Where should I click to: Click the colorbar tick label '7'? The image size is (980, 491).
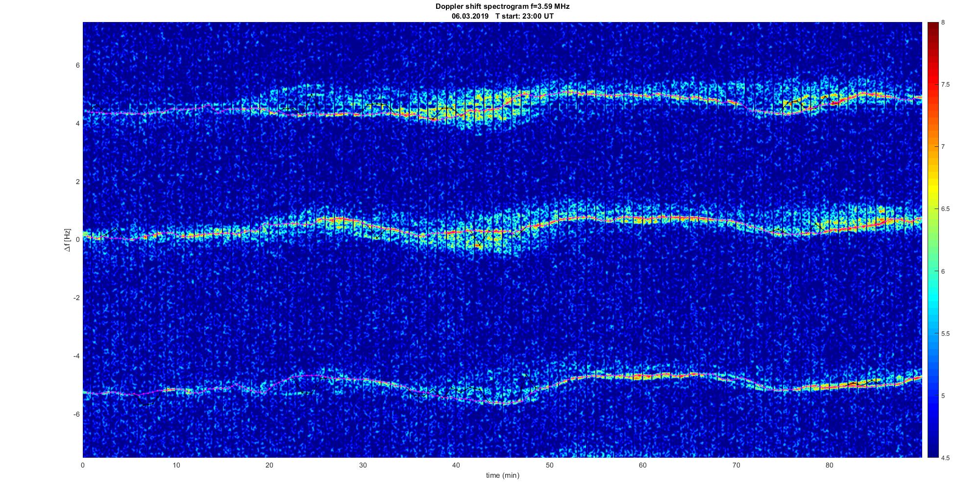coord(943,147)
